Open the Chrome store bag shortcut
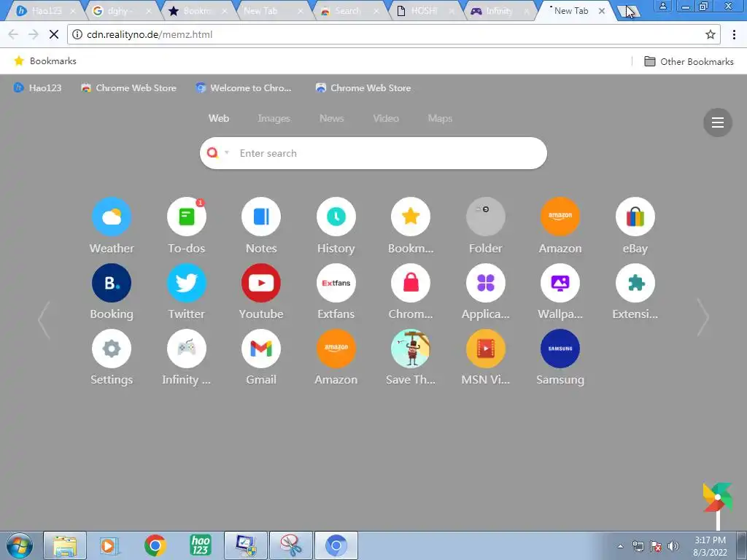Image resolution: width=747 pixels, height=560 pixels. (x=411, y=283)
